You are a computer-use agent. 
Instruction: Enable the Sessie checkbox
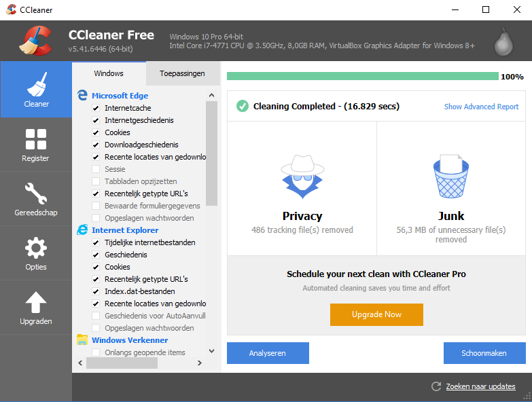[96, 169]
